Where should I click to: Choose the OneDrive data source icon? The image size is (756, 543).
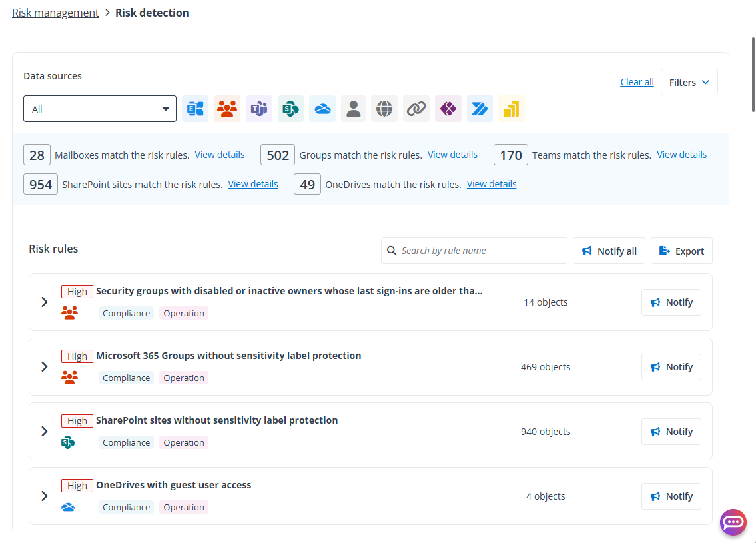(322, 109)
